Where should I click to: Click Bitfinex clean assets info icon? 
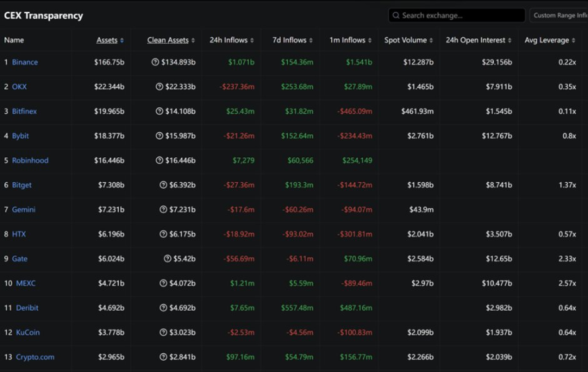click(x=160, y=111)
